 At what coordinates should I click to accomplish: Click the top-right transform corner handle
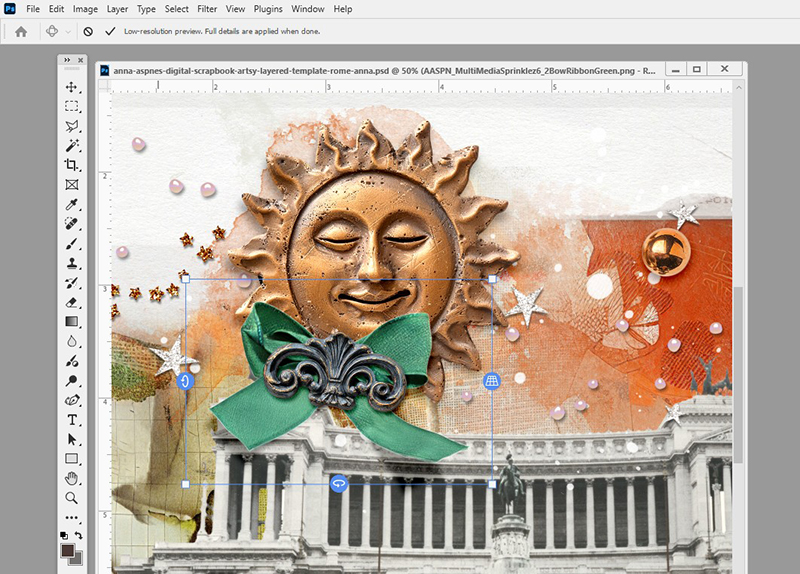click(x=492, y=279)
